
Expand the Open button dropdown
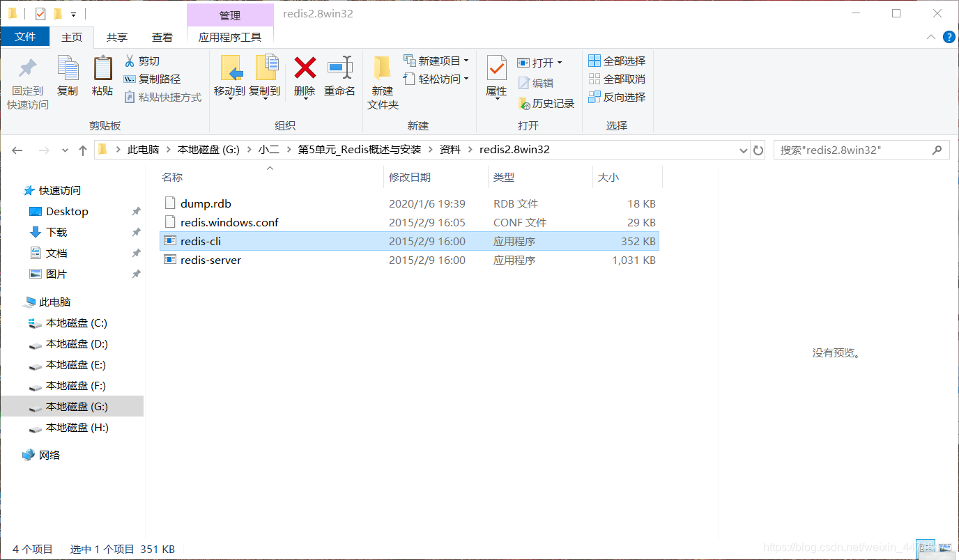[560, 63]
